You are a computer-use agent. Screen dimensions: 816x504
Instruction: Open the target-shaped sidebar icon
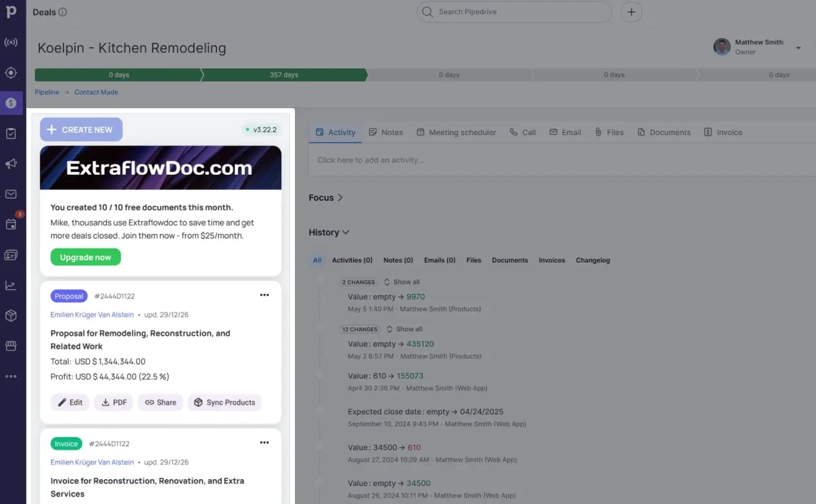(x=11, y=73)
